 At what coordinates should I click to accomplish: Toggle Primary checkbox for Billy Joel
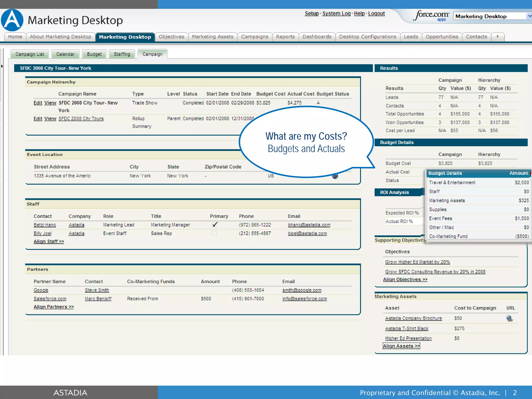(x=214, y=233)
